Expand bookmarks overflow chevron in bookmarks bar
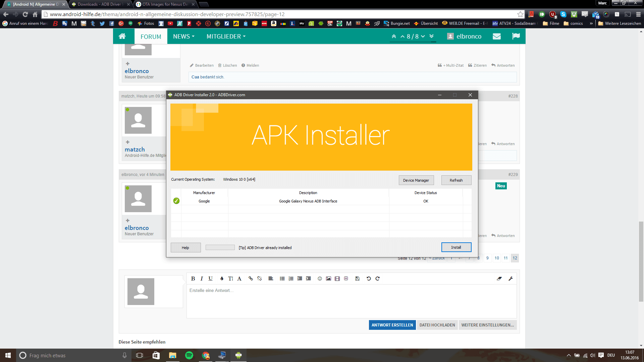644x362 pixels. click(x=591, y=23)
